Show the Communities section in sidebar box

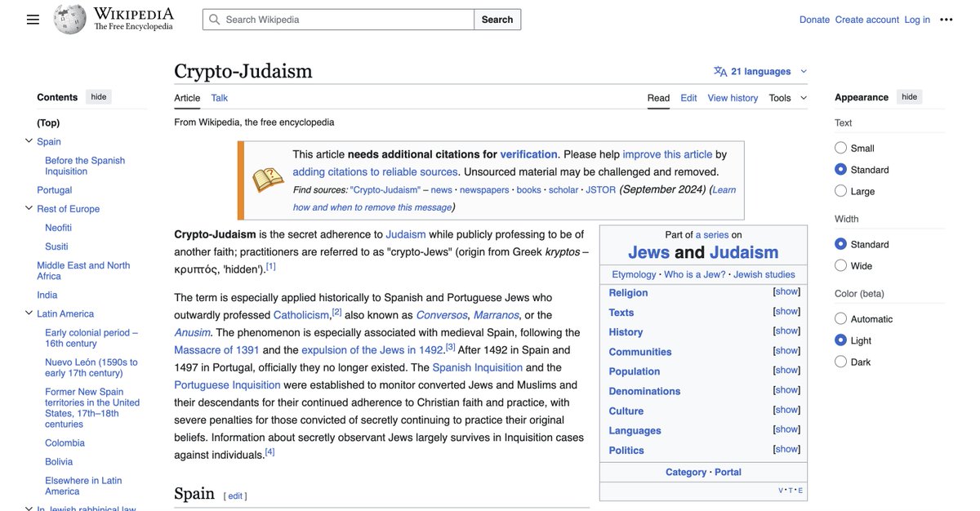[786, 350]
